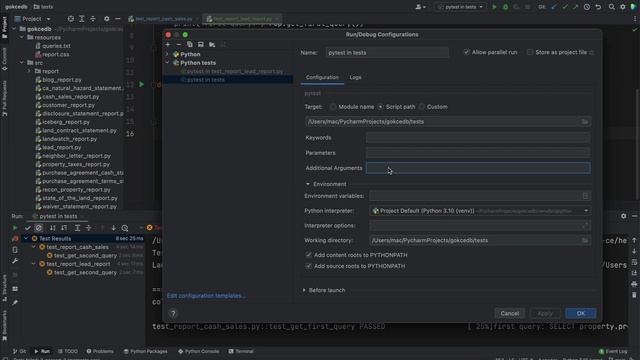Image resolution: width=640 pixels, height=360 pixels.
Task: Select Module name target radio
Action: click(333, 107)
